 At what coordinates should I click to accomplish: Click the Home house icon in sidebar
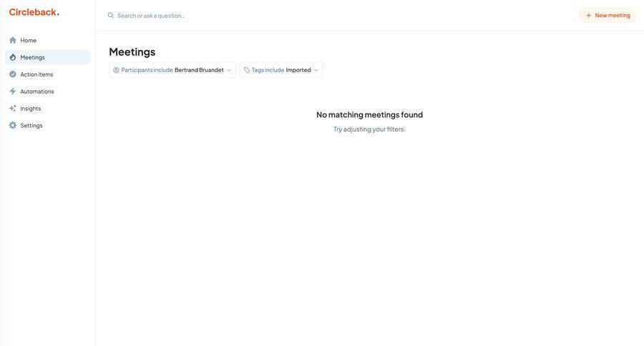point(13,40)
